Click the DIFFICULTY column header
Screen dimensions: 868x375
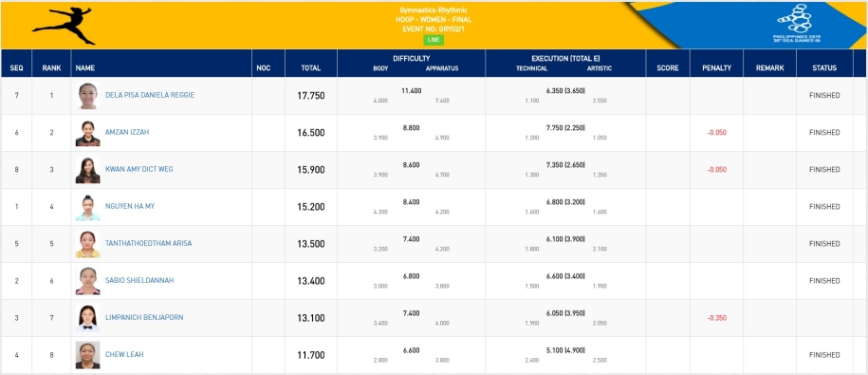click(412, 58)
